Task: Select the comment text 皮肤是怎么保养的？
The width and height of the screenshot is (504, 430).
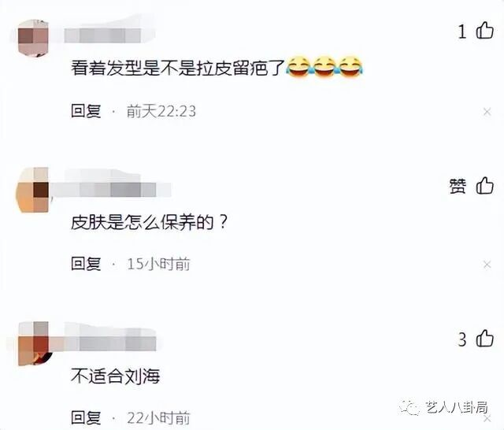Action: 150,222
